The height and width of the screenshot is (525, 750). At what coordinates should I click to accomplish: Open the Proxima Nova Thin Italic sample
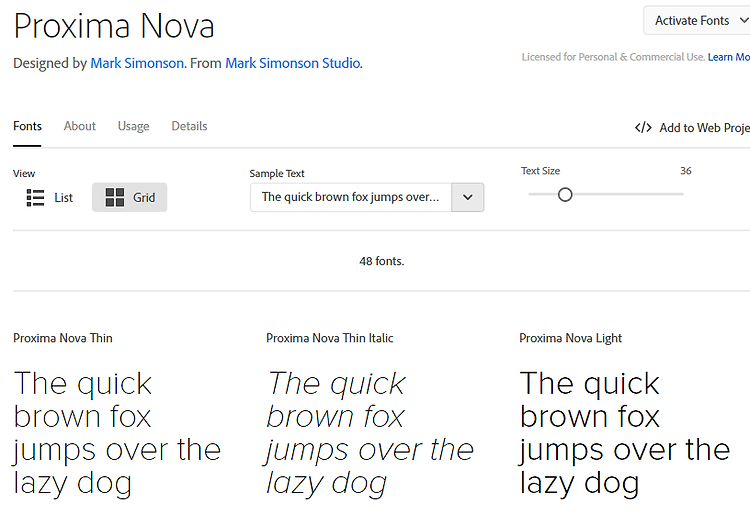pos(370,433)
